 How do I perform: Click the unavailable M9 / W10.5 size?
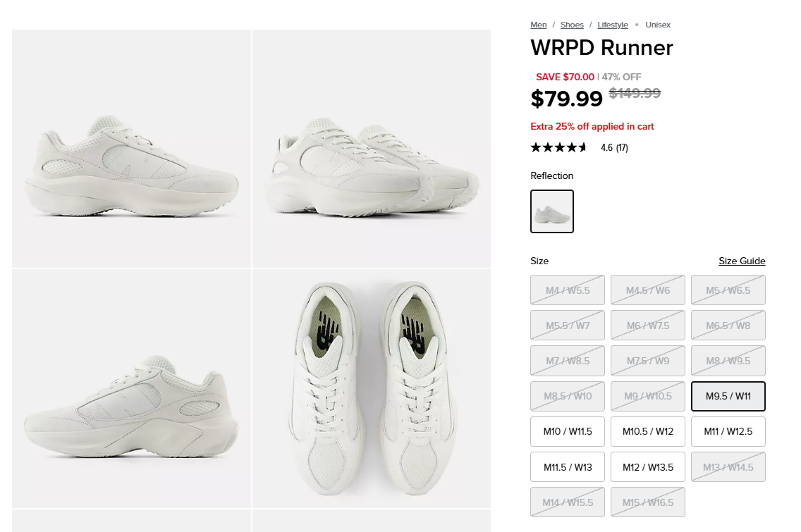pyautogui.click(x=648, y=396)
